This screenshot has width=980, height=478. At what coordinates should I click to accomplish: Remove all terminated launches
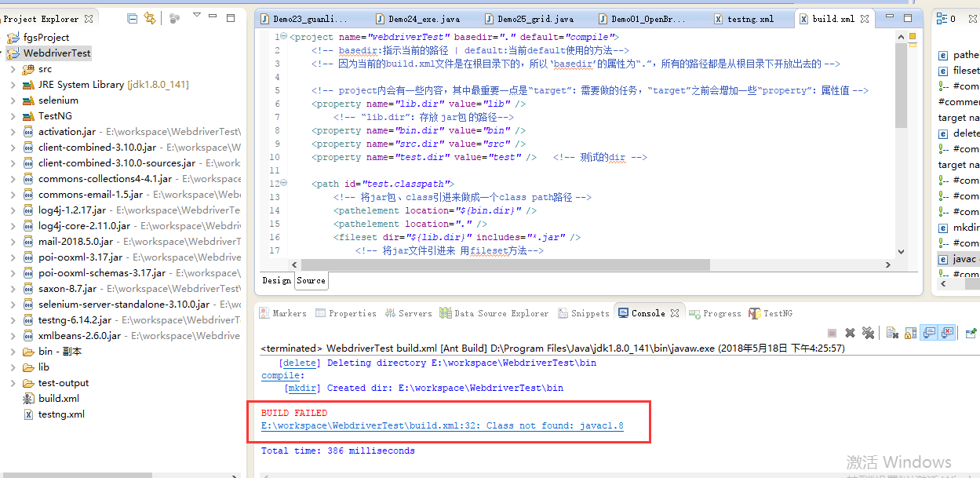coord(868,333)
